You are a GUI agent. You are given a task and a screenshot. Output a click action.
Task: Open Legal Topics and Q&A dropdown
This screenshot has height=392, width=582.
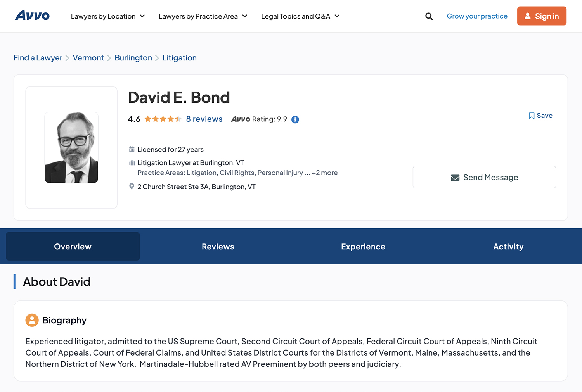(300, 16)
